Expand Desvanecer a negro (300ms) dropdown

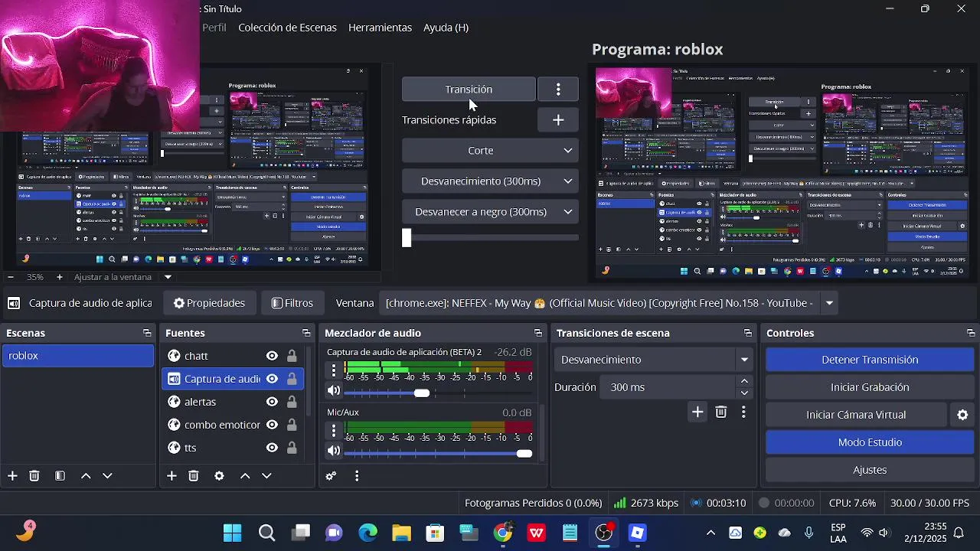click(x=568, y=212)
